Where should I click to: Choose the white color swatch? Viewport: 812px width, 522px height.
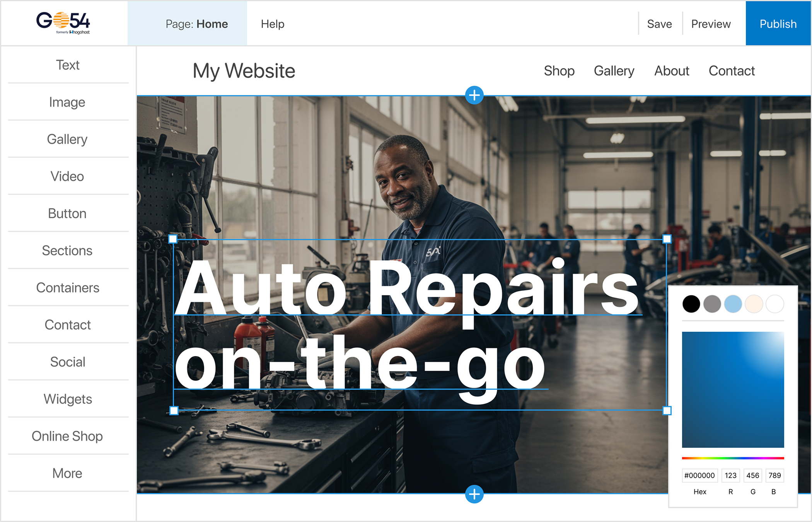click(774, 304)
